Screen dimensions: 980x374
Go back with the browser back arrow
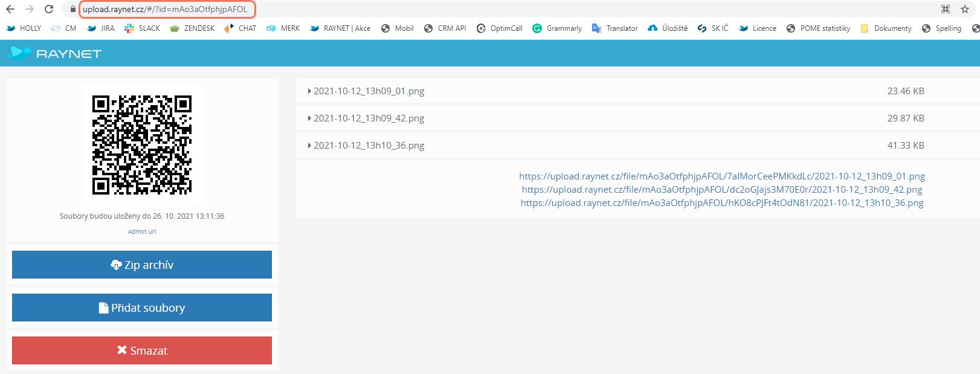pos(10,9)
